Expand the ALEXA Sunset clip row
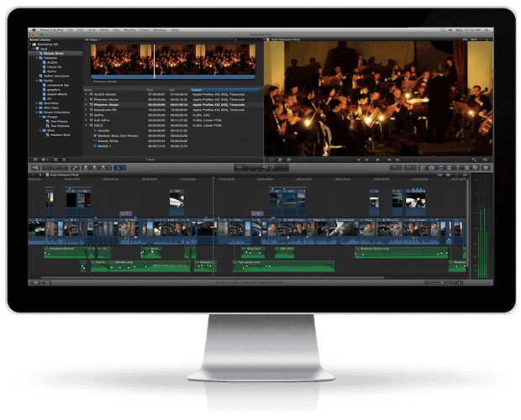Screen dimensions: 521x420 (86, 94)
